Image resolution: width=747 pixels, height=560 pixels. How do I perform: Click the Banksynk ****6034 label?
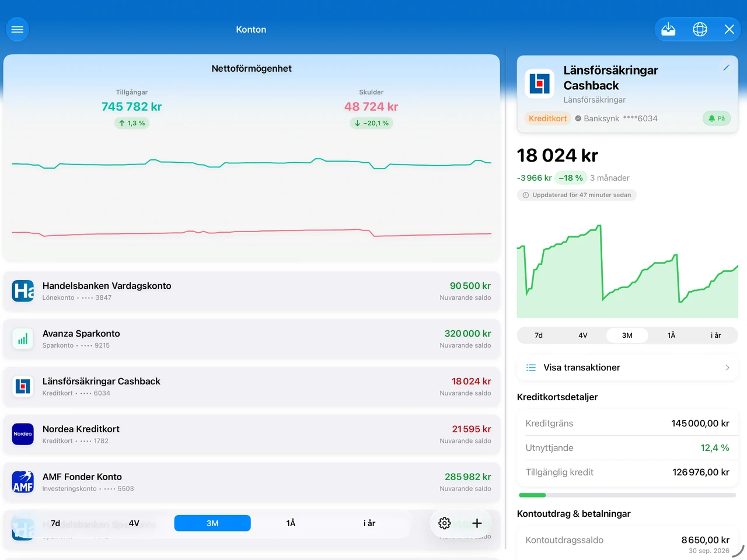click(x=616, y=118)
